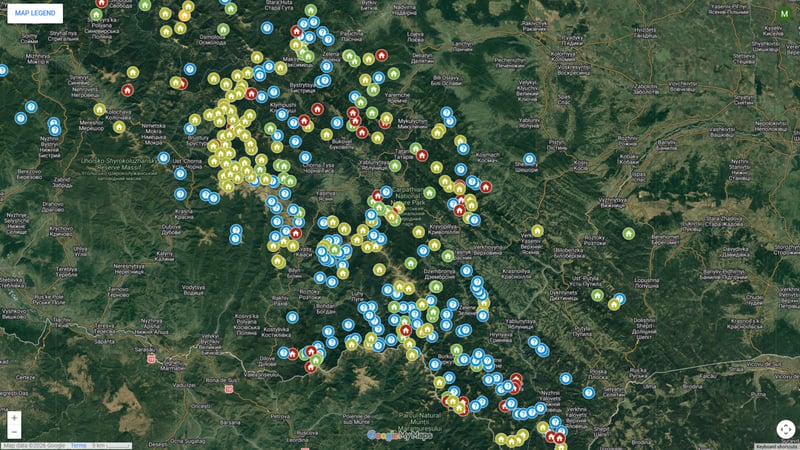Select yellow house marker above Verkhniy Yaseniv
Screen dimensions: 800x450
(x=537, y=231)
